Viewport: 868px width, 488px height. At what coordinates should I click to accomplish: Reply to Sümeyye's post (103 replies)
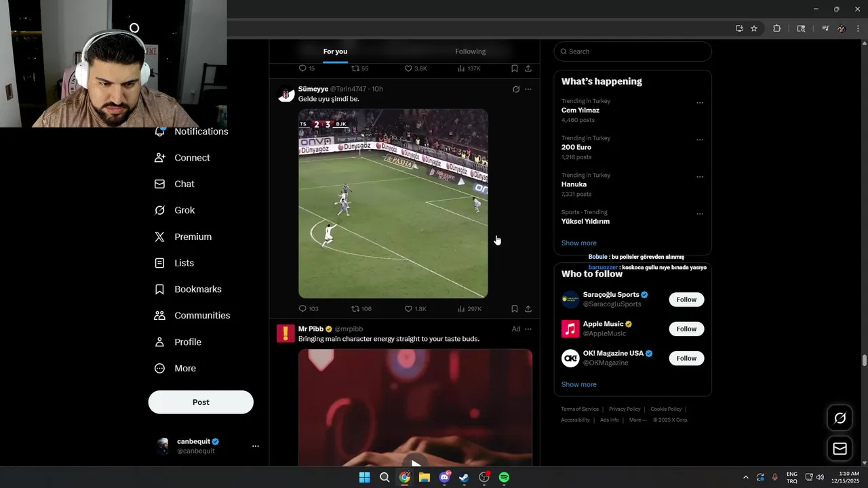pos(309,309)
